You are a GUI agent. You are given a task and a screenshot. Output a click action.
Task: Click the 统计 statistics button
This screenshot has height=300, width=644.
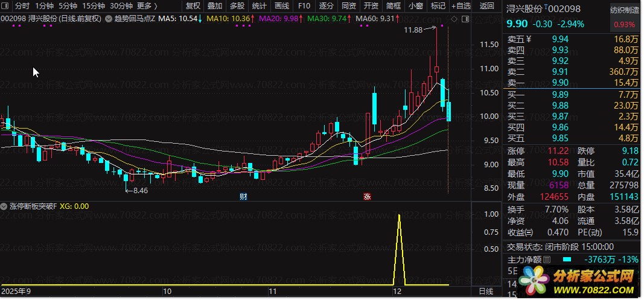click(x=259, y=6)
